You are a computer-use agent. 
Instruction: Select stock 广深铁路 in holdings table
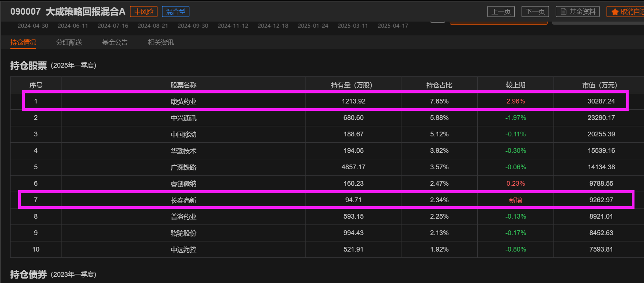[x=183, y=167]
